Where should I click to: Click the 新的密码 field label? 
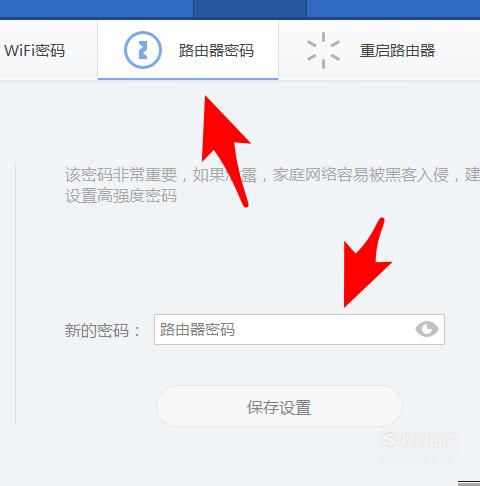(102, 331)
